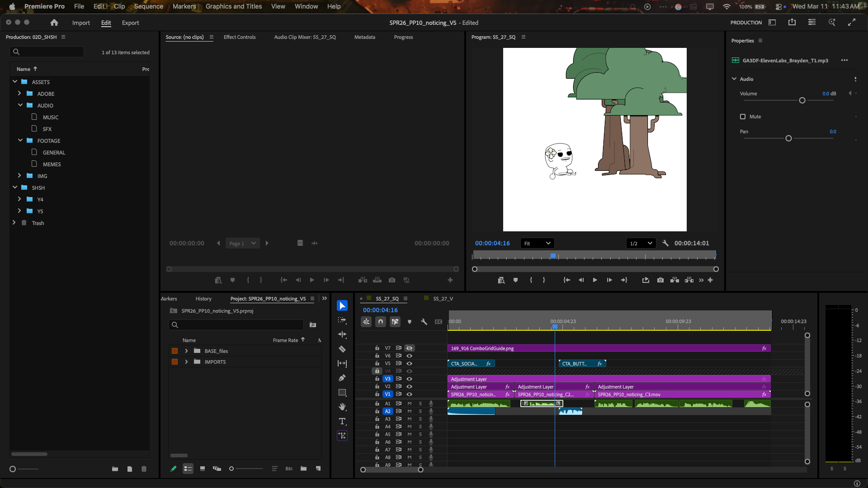Viewport: 868px width, 488px height.
Task: Select the Pen tool
Action: click(342, 378)
